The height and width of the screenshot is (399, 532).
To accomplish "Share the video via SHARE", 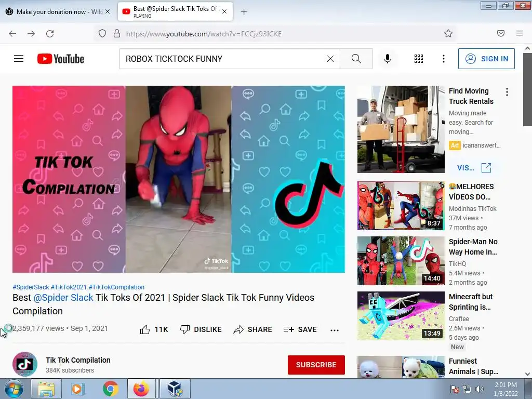I will 253,329.
